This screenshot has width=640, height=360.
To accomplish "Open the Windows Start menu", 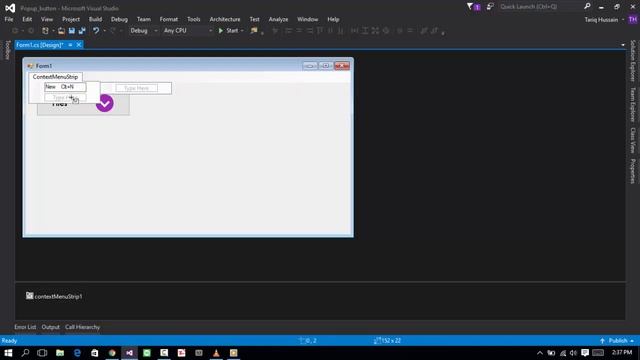I will tap(8, 353).
